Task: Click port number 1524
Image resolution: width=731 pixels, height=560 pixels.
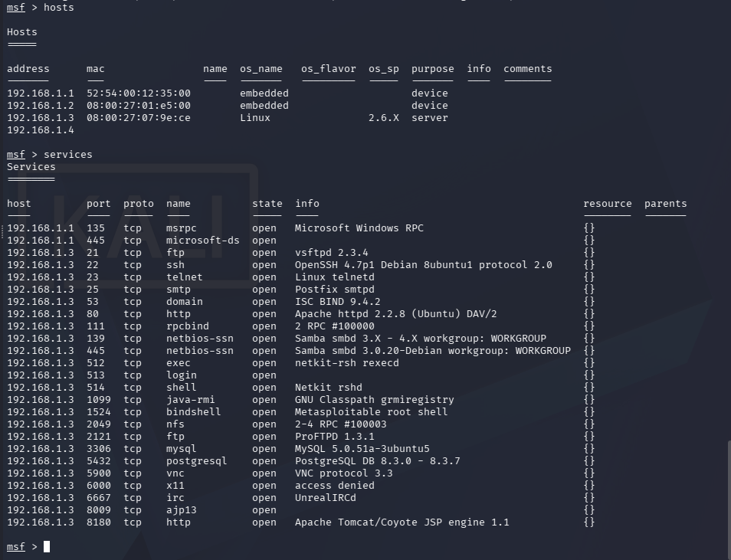Action: (x=98, y=411)
